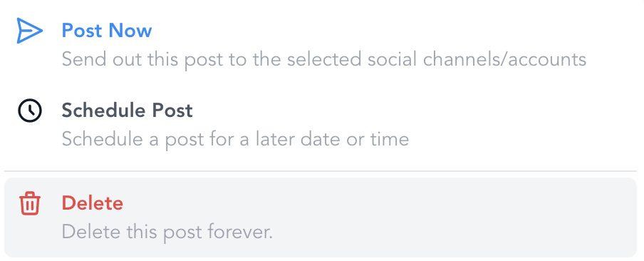
Task: Click the word "forever" under Delete
Action: 240,232
